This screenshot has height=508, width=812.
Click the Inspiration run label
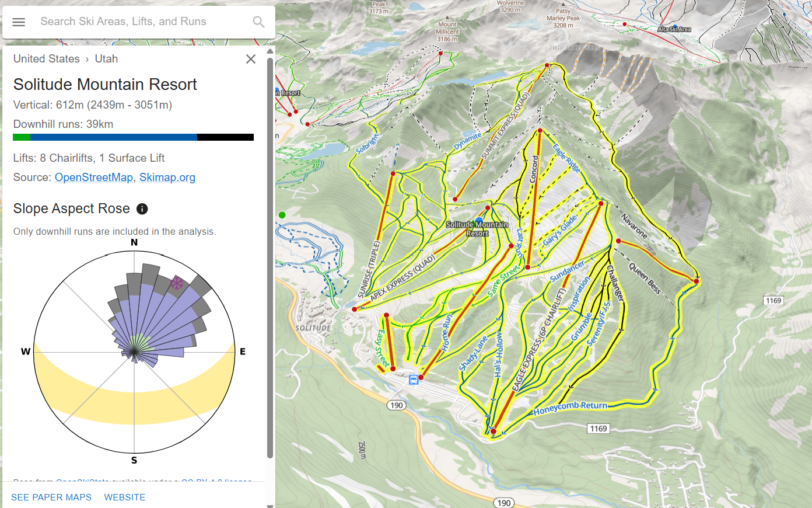click(x=579, y=294)
